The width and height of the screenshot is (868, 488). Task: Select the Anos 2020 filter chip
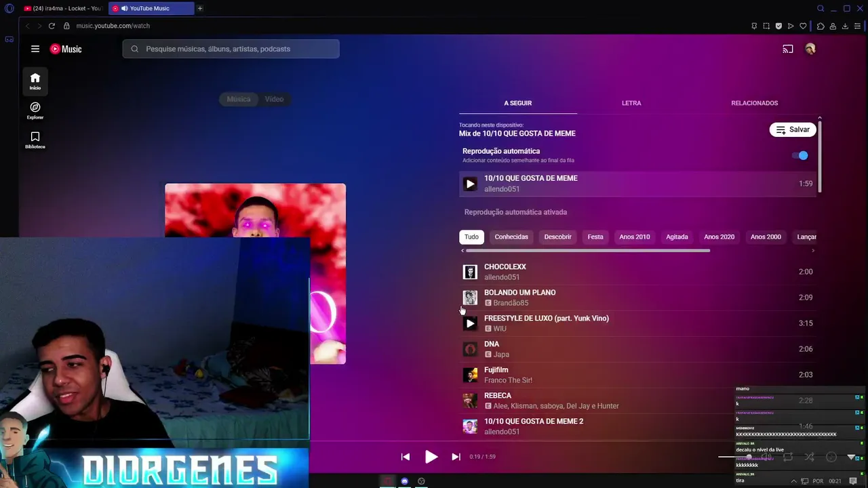pyautogui.click(x=719, y=237)
